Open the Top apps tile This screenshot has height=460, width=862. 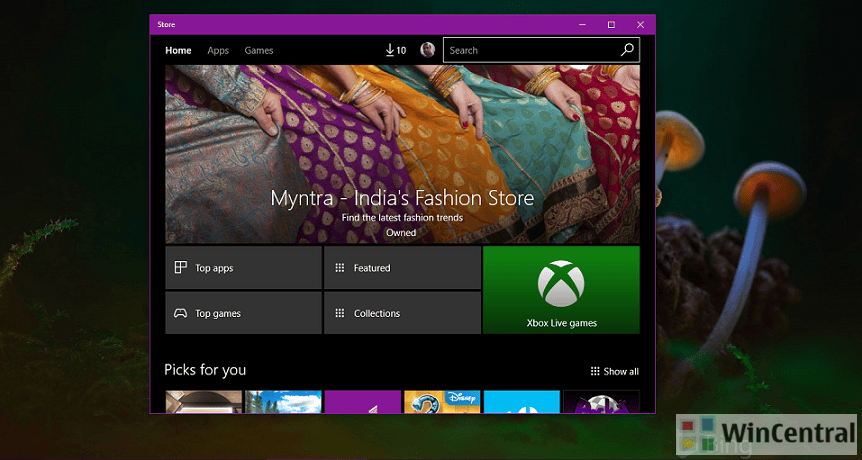[x=244, y=268]
